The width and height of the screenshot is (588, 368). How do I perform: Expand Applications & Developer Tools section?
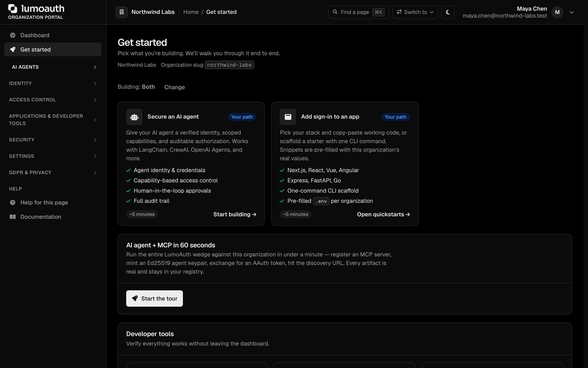tap(53, 120)
